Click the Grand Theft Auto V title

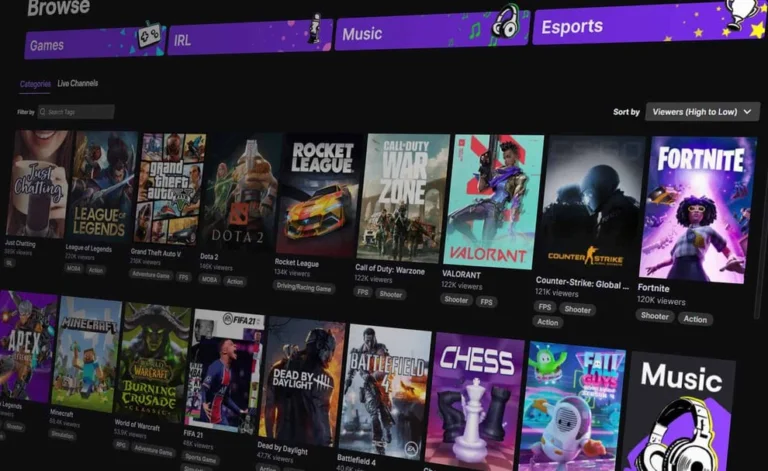(155, 253)
